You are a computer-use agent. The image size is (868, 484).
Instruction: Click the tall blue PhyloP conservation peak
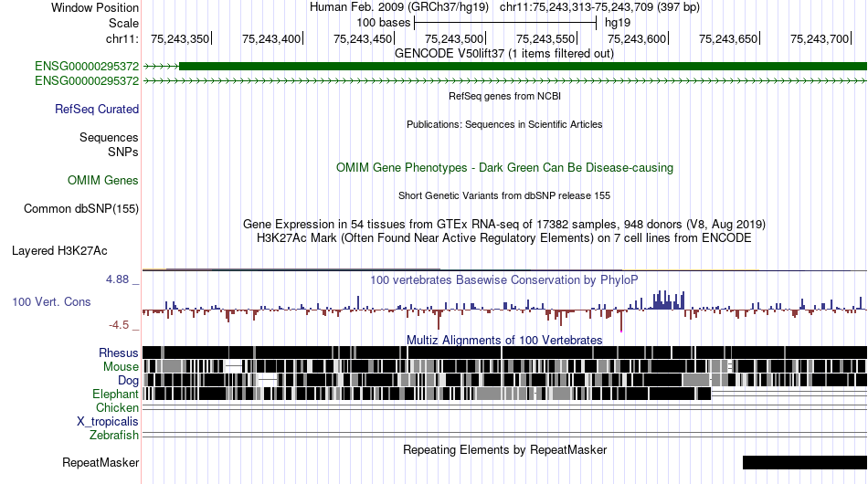tap(669, 300)
